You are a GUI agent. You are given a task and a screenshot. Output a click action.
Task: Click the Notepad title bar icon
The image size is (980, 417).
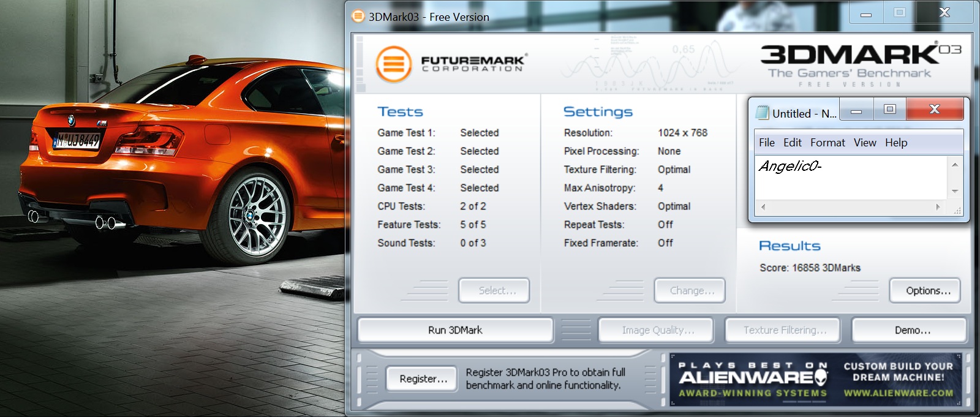[x=762, y=113]
